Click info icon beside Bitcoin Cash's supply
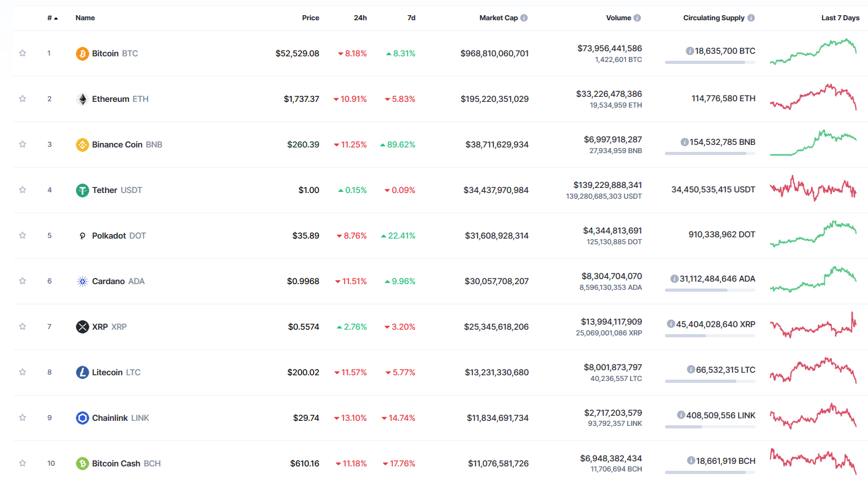This screenshot has height=486, width=868. 691,461
